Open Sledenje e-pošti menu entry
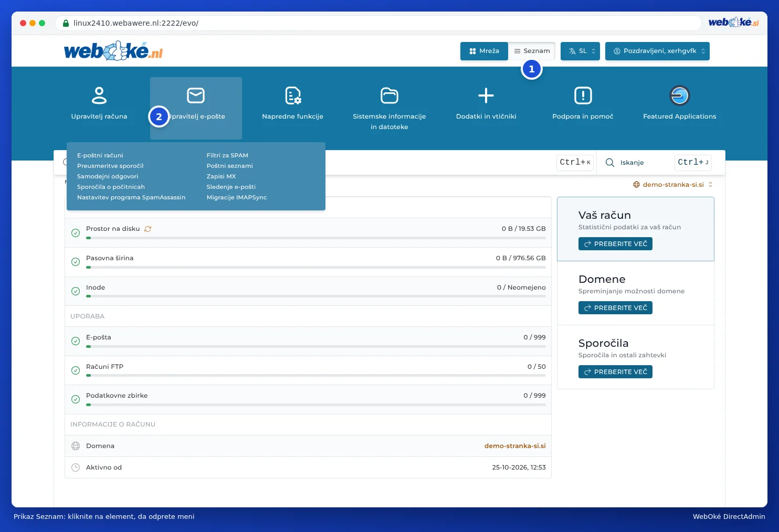The height and width of the screenshot is (532, 779). (x=231, y=187)
